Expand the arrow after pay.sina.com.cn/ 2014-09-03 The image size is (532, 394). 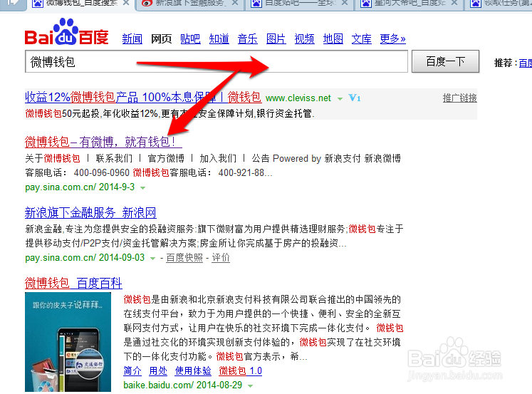pos(152,259)
